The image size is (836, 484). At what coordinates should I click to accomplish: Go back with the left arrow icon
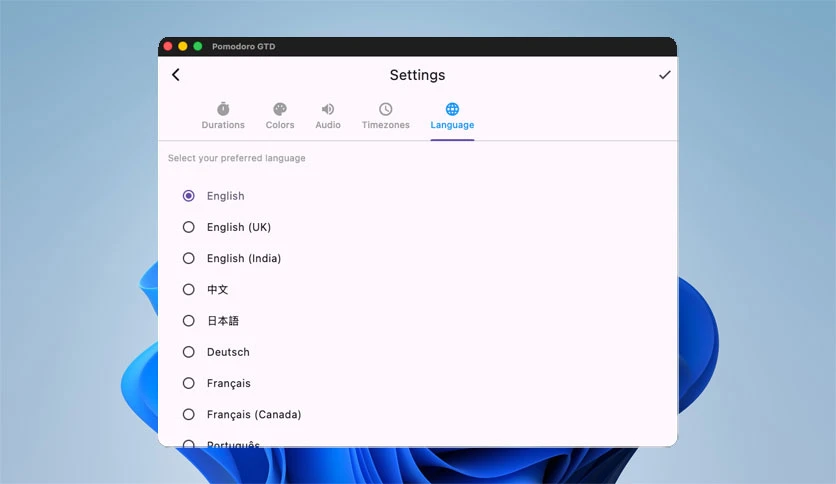coord(176,75)
